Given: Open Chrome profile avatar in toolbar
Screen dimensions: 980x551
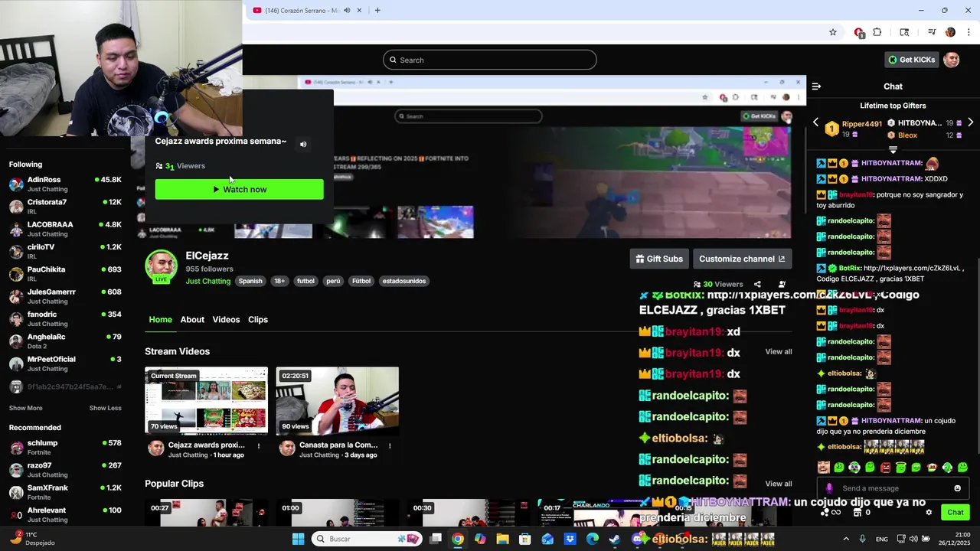Looking at the screenshot, I should click(950, 32).
